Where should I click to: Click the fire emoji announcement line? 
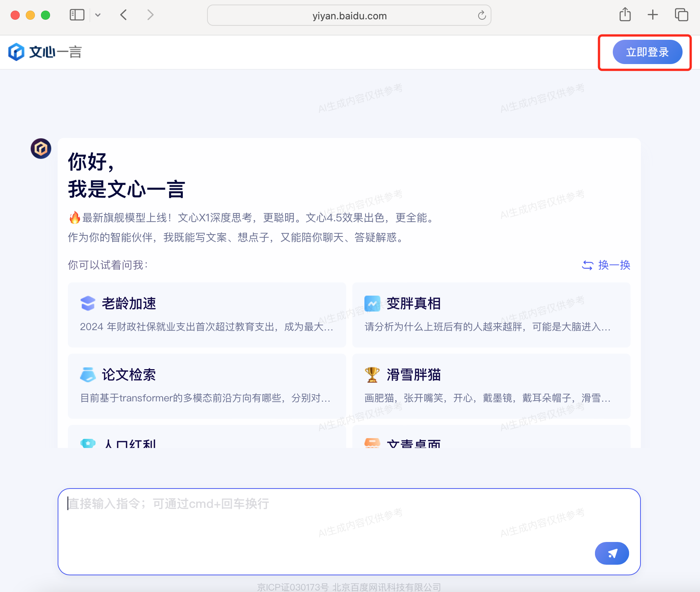pyautogui.click(x=252, y=218)
